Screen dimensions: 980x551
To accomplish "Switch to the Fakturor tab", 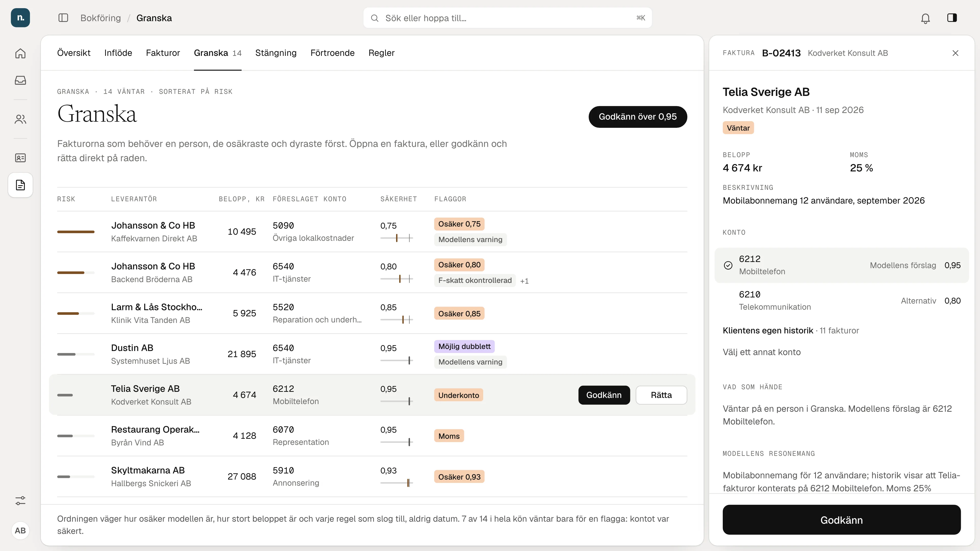I will [163, 53].
